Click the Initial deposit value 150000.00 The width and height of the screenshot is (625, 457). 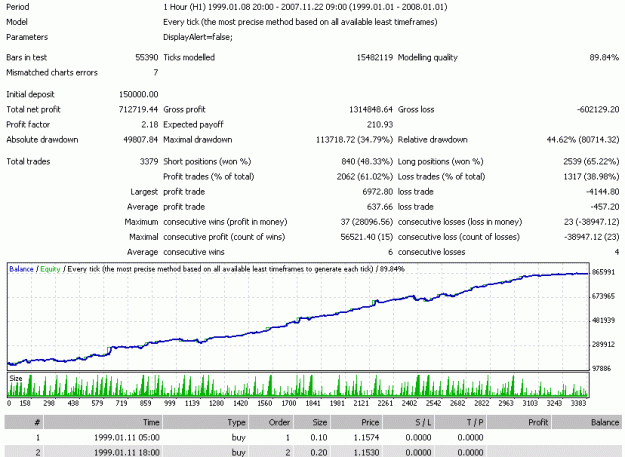[138, 94]
